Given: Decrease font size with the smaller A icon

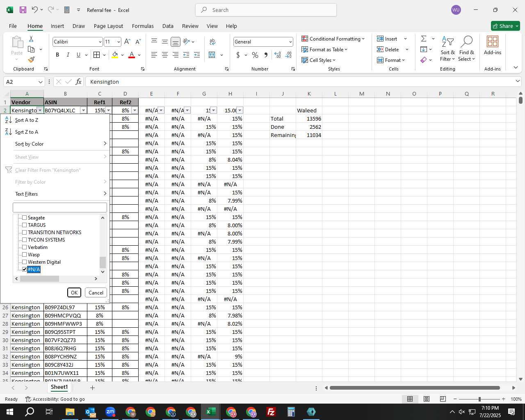Looking at the screenshot, I should pyautogui.click(x=138, y=42).
